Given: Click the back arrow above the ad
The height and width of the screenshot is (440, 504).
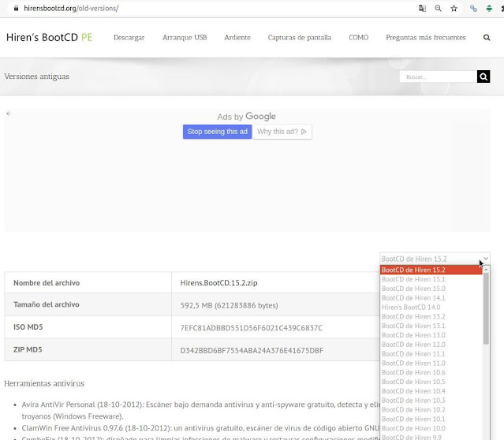Looking at the screenshot, I should [x=9, y=113].
